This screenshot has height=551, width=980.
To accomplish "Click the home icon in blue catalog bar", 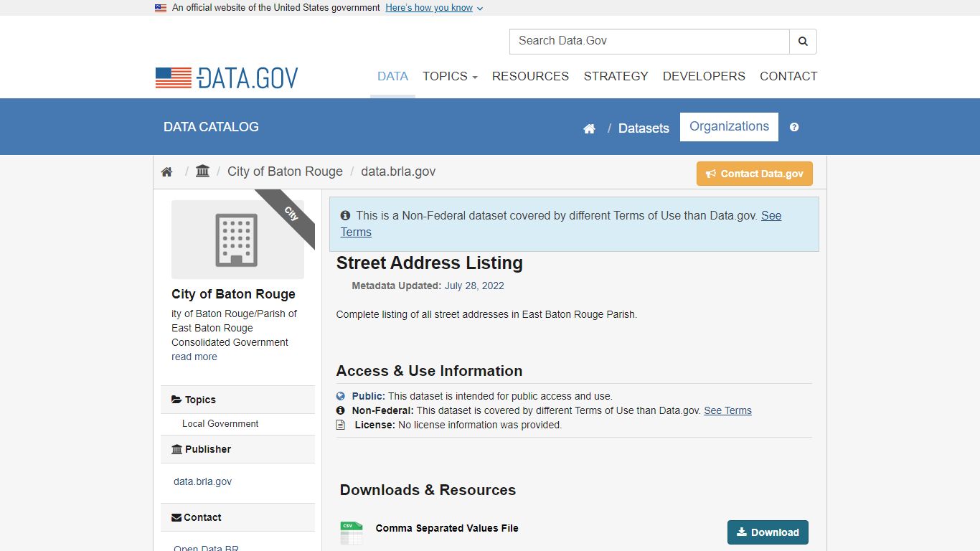I will coord(589,128).
